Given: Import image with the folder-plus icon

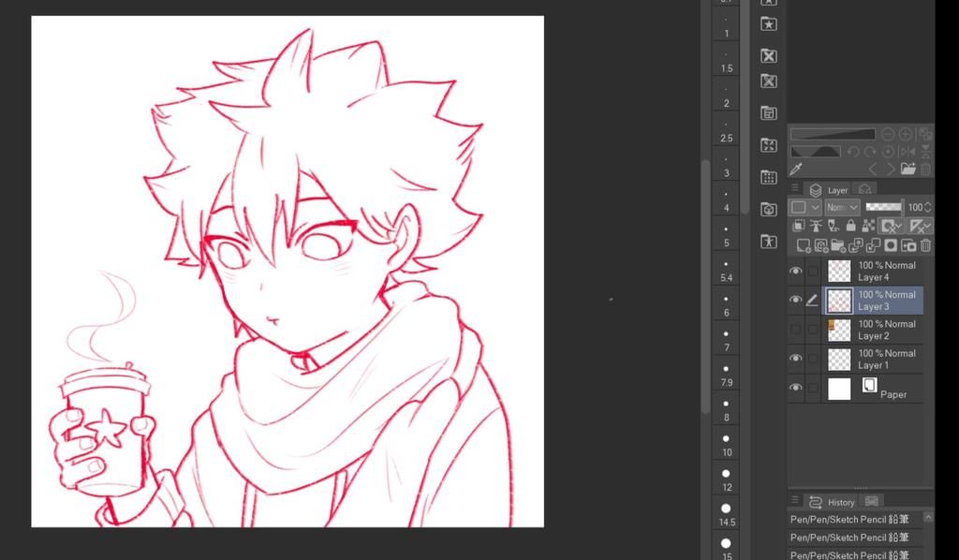Looking at the screenshot, I should point(908,169).
